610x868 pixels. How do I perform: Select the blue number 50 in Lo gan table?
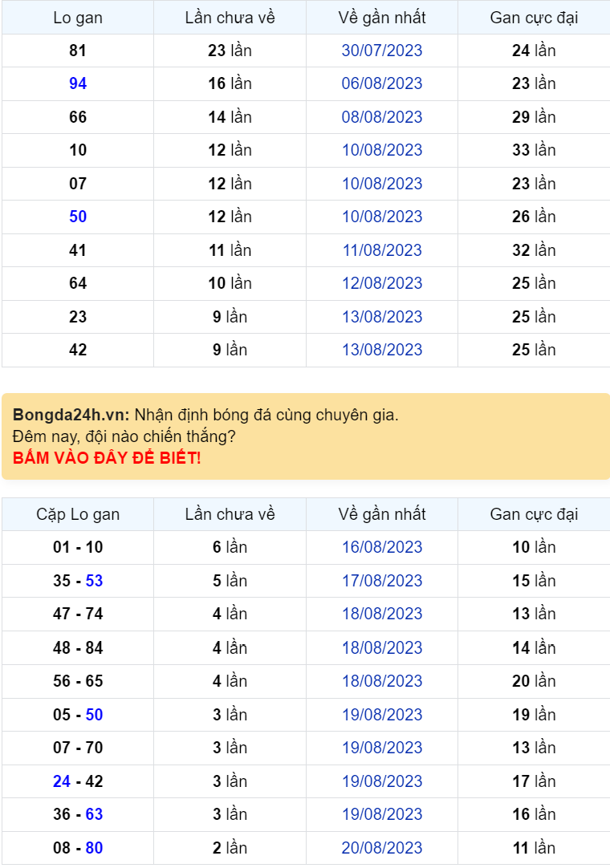[78, 217]
